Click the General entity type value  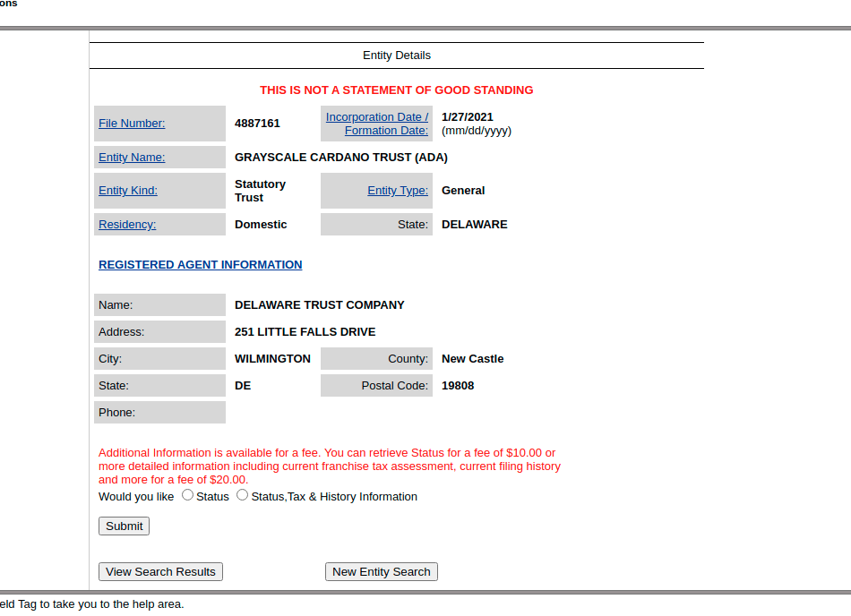click(463, 191)
